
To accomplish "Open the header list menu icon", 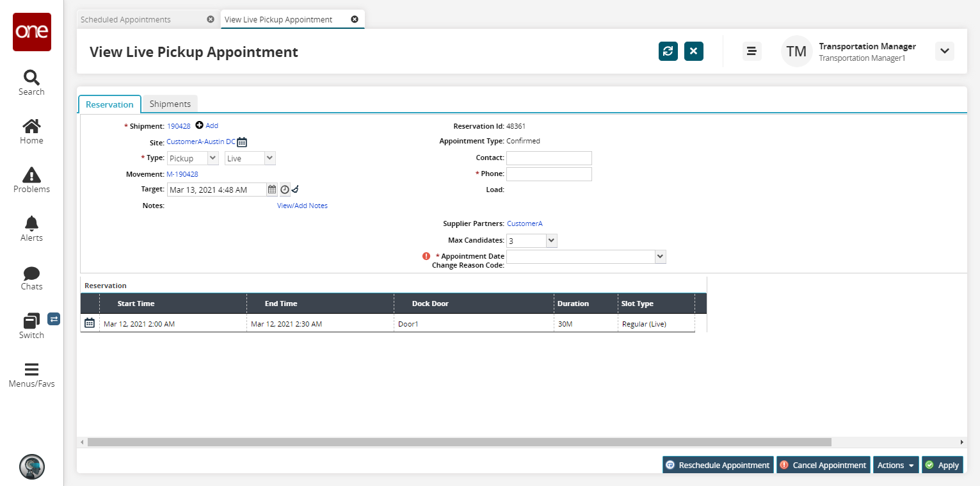I will pos(752,51).
